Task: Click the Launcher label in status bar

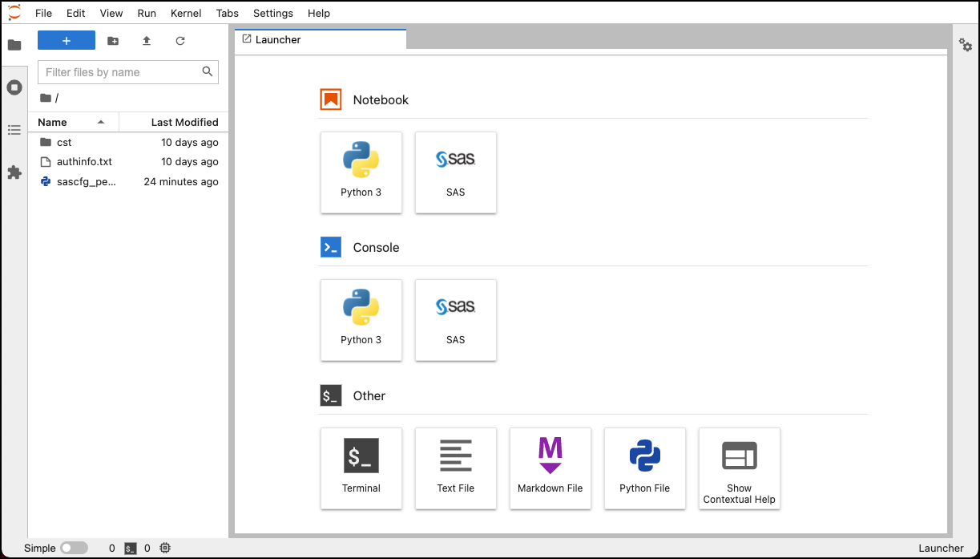Action: click(x=941, y=549)
